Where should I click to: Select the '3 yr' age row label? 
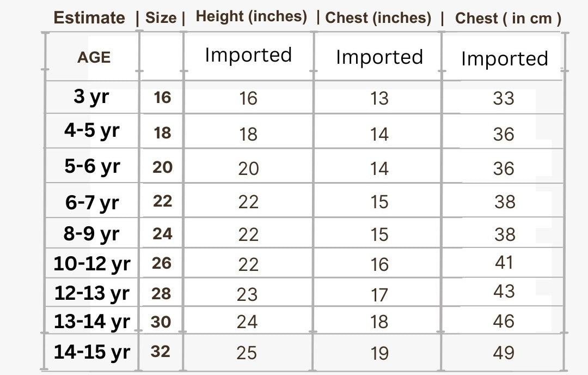[91, 96]
